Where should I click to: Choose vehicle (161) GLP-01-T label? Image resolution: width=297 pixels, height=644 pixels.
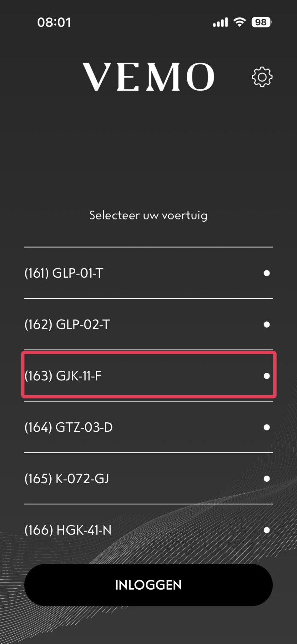64,273
